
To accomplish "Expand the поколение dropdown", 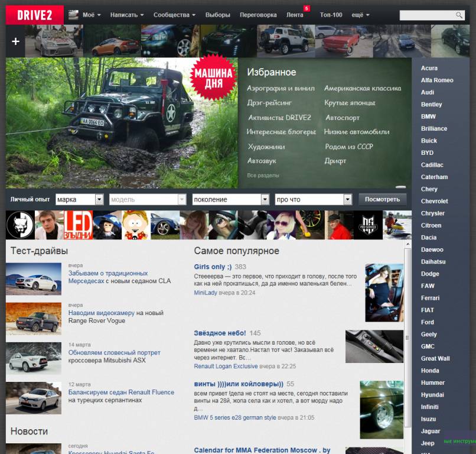I will click(265, 200).
